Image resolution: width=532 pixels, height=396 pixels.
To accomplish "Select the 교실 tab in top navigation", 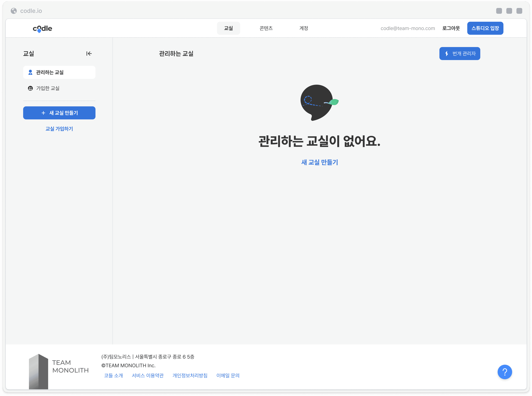I will [x=228, y=28].
